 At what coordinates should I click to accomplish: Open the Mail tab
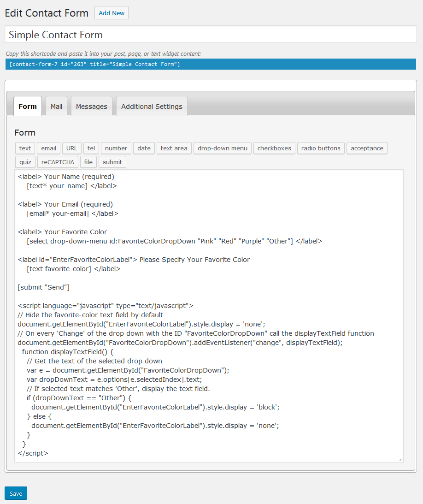point(57,107)
